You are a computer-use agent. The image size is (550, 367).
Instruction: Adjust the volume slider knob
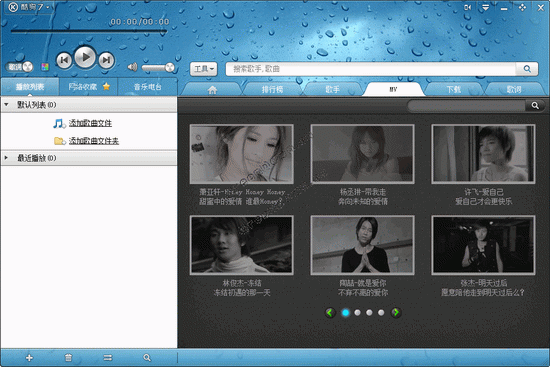click(x=170, y=67)
